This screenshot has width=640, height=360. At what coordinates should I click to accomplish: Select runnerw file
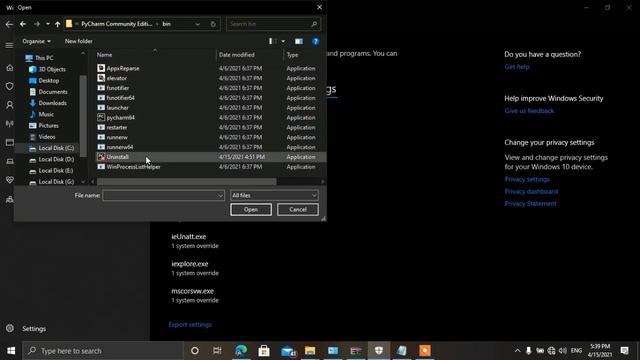point(117,137)
